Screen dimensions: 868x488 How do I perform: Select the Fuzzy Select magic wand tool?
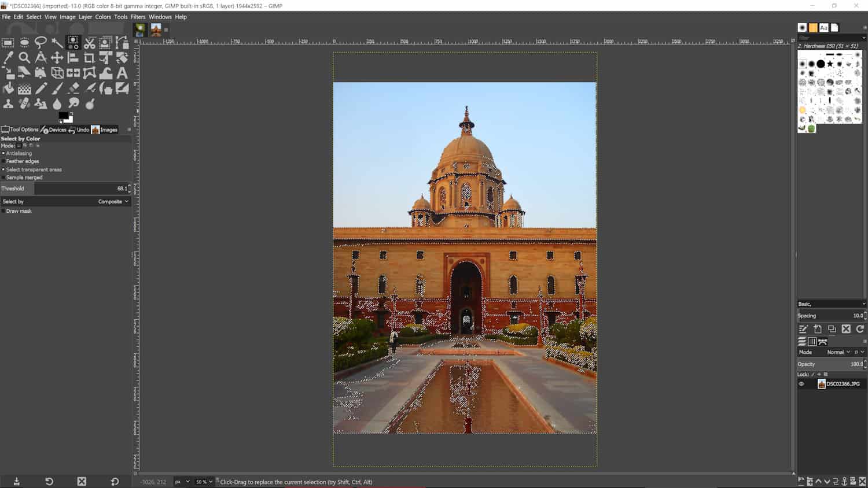pyautogui.click(x=57, y=42)
